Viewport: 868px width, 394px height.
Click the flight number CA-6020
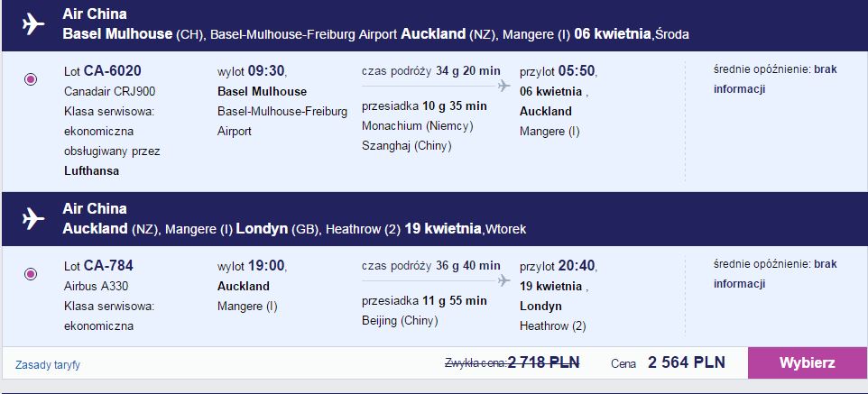coord(113,71)
